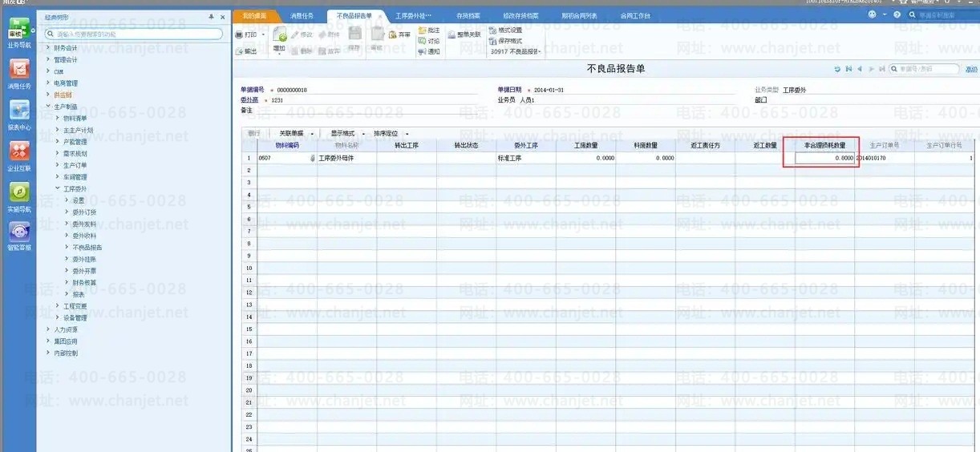The image size is (980, 452).
Task: Open 报表中心 sidebar icon
Action: click(19, 115)
